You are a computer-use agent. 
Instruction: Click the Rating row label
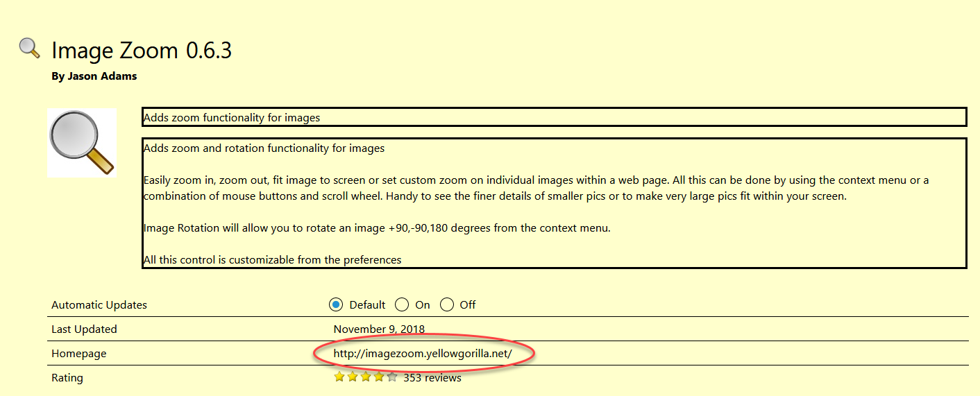pyautogui.click(x=67, y=377)
